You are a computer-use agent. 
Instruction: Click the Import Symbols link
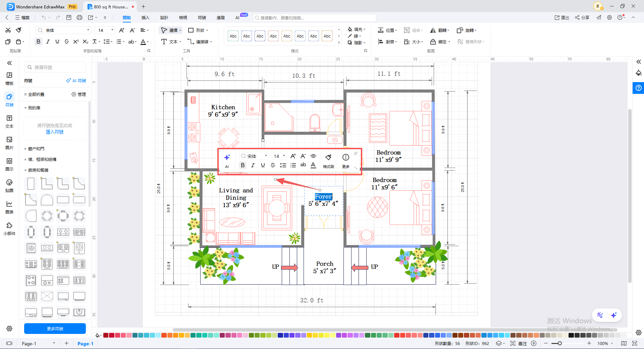(x=55, y=132)
